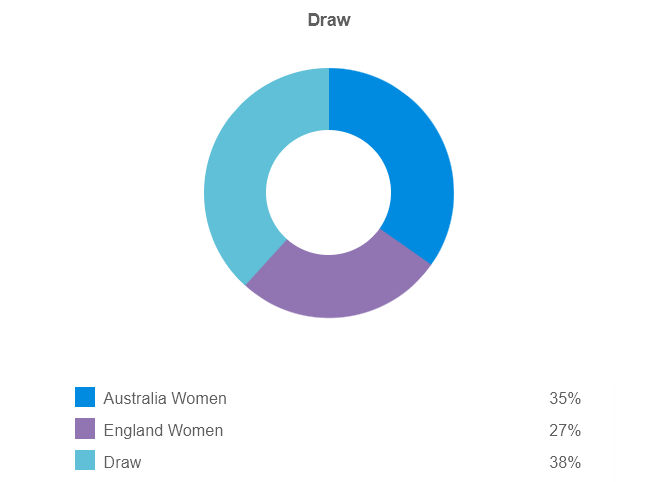Select the England Women legend label
648x482 pixels.
[x=163, y=430]
